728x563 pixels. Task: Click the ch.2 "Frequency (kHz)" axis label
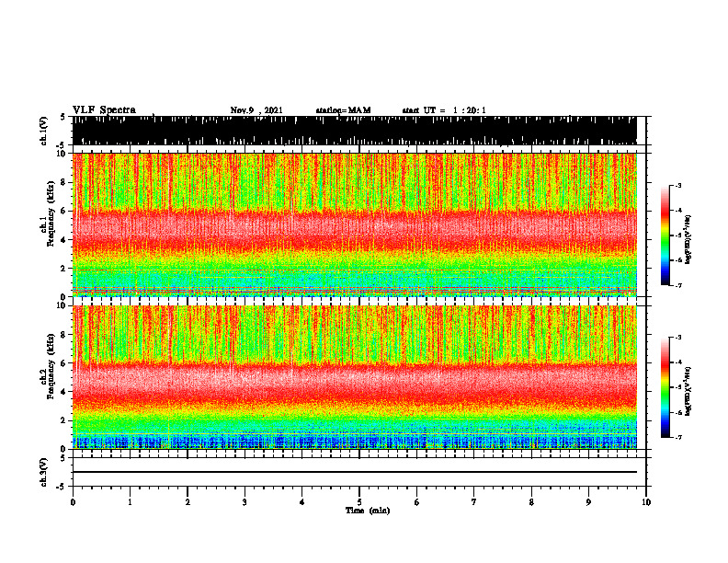[x=51, y=366]
